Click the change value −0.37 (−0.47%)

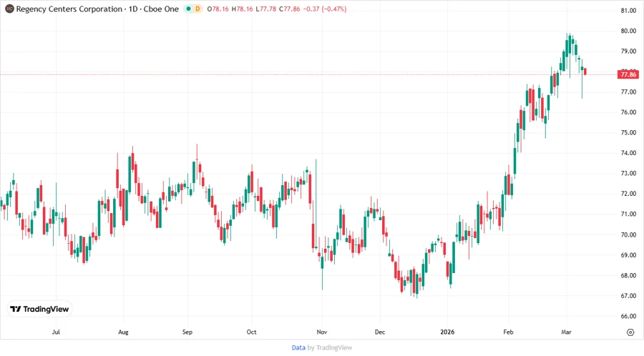(x=325, y=9)
